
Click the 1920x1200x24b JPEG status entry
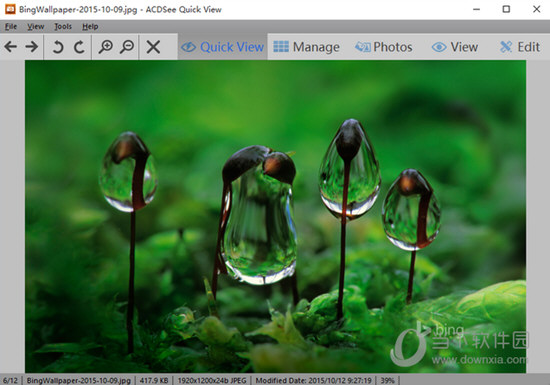[x=212, y=380]
